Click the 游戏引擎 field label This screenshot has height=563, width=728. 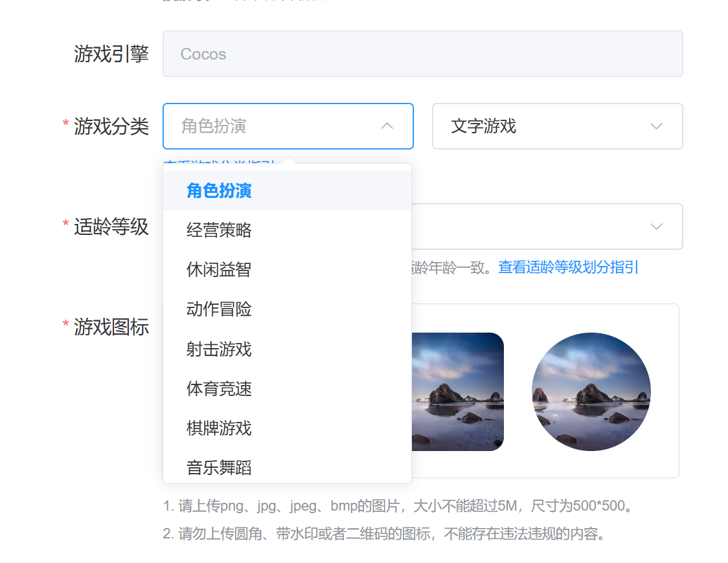111,54
